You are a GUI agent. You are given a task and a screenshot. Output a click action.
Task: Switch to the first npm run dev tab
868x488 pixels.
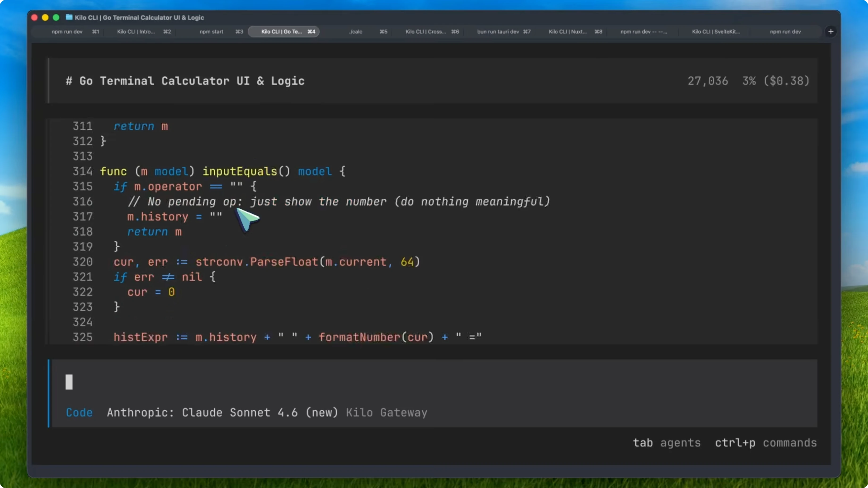pos(67,31)
